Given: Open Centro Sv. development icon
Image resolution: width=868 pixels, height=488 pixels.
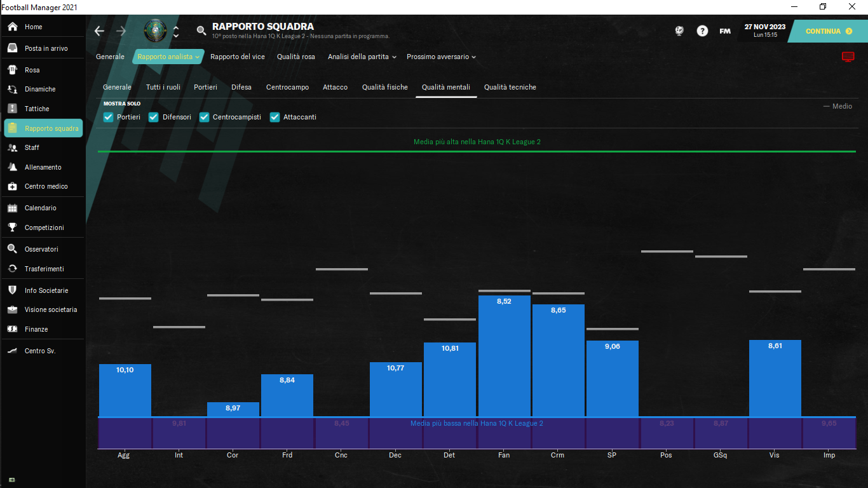Looking at the screenshot, I should point(12,351).
